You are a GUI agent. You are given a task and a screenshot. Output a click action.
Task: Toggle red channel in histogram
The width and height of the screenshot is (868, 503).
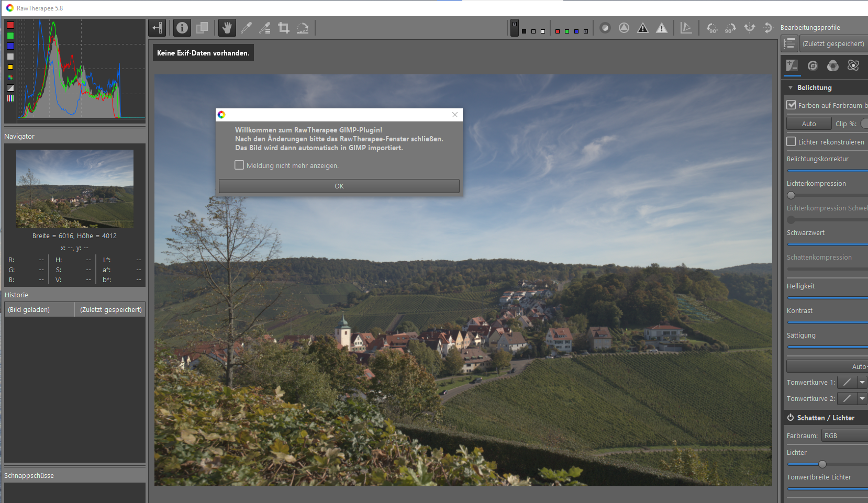click(x=10, y=25)
